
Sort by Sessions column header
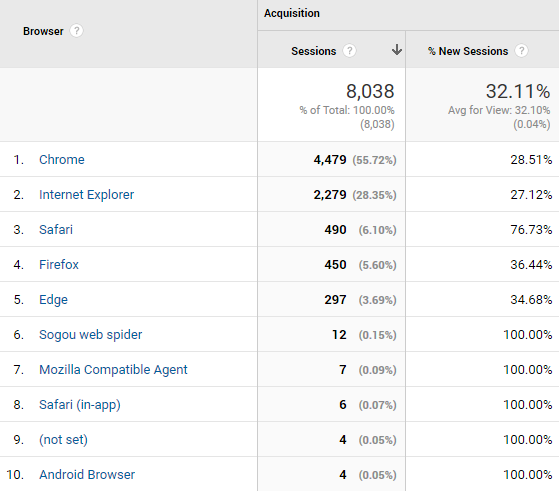click(x=314, y=51)
